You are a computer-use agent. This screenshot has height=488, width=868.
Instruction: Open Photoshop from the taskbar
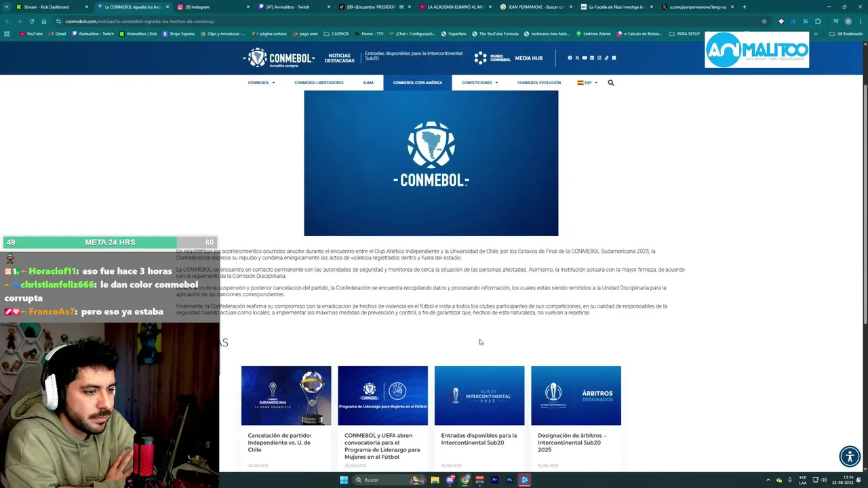point(509,480)
